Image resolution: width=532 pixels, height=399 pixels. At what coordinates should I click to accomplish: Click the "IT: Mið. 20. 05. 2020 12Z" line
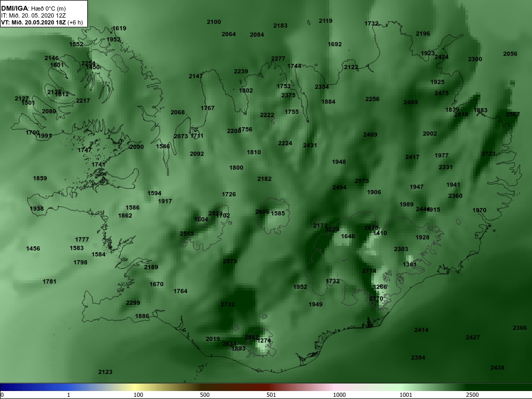click(33, 15)
